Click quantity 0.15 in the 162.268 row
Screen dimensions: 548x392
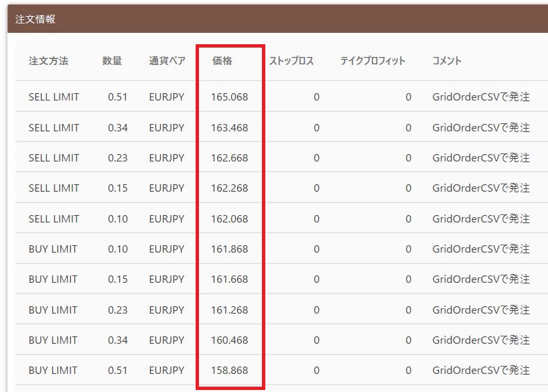click(x=117, y=188)
